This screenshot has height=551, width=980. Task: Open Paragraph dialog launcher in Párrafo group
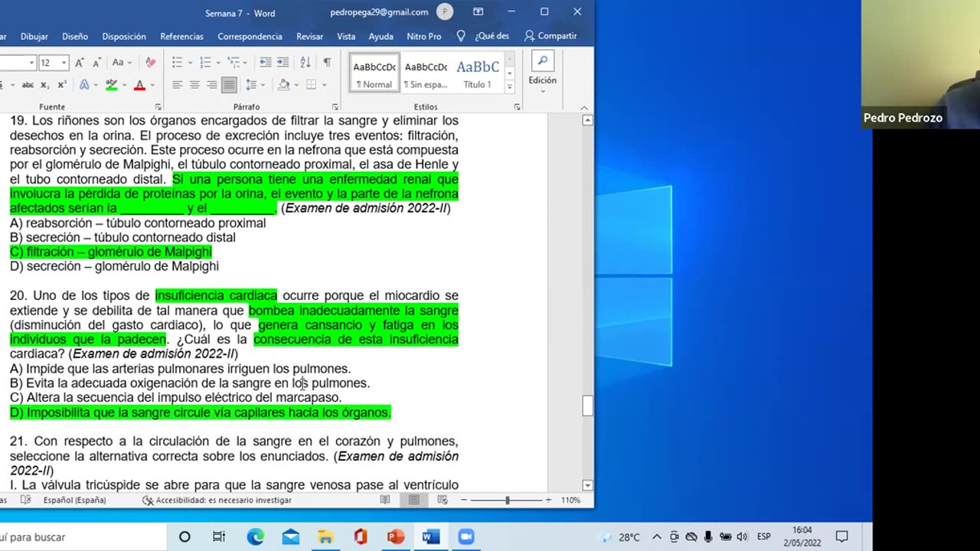335,107
